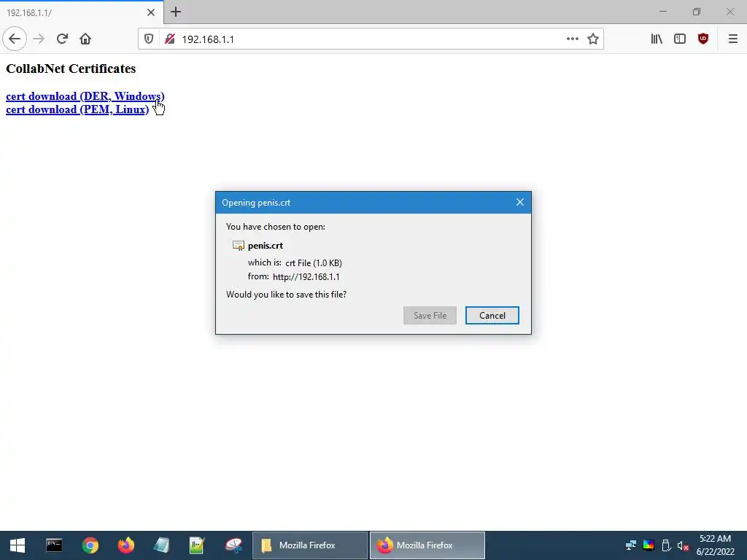Click the insecure connection lock icon
Image resolution: width=747 pixels, height=560 pixels.
pos(169,39)
